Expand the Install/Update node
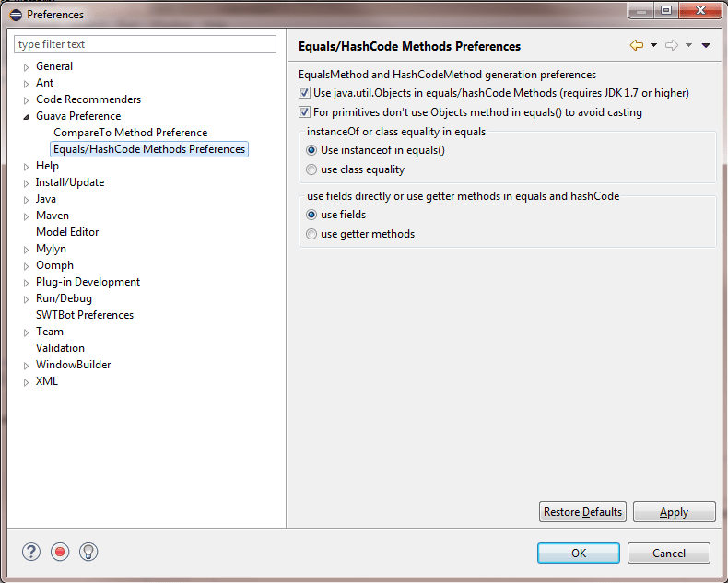The height and width of the screenshot is (583, 728). (27, 183)
